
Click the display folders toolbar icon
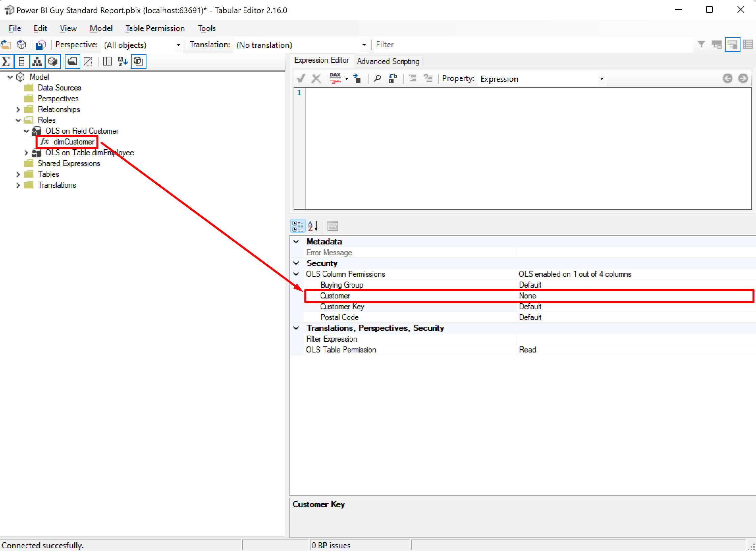[72, 61]
